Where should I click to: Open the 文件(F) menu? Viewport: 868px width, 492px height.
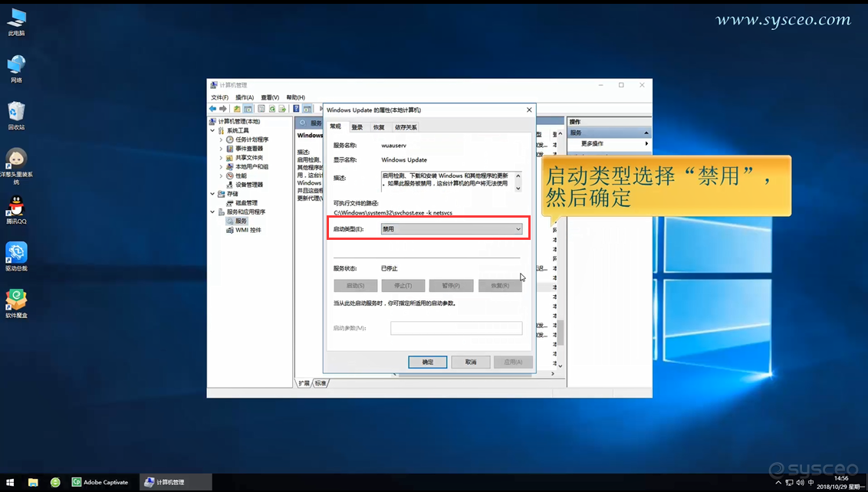click(220, 97)
